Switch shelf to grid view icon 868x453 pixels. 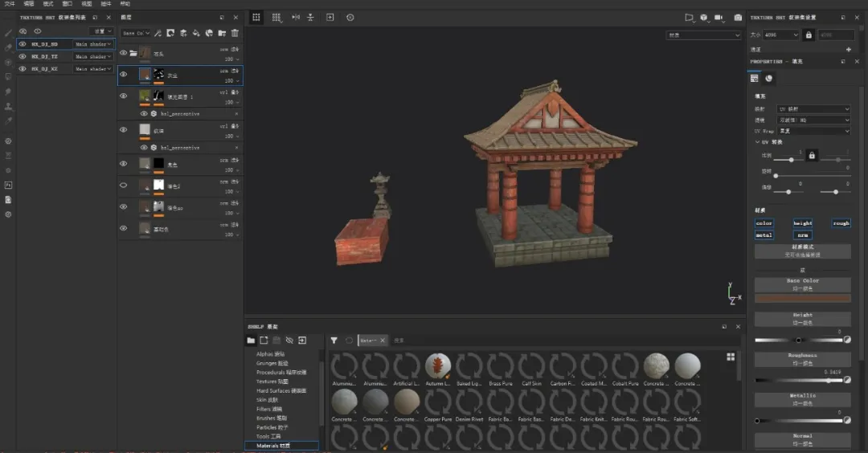tap(731, 357)
